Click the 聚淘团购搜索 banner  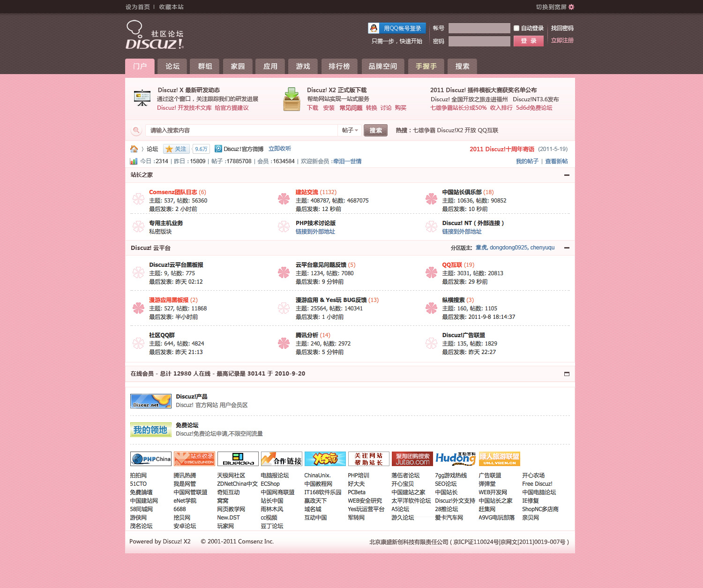[x=412, y=459]
